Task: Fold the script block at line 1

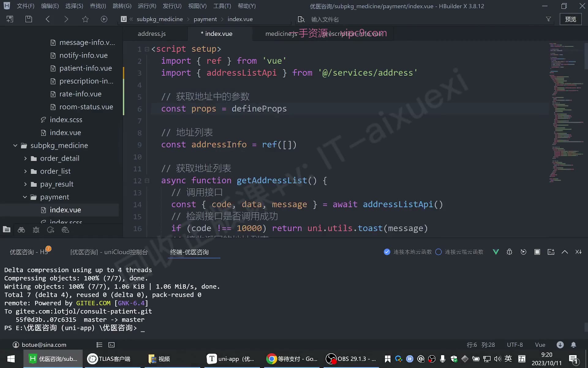Action: (147, 49)
